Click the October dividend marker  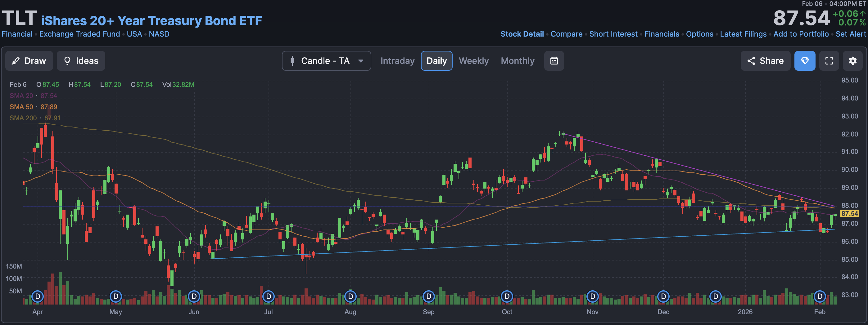(x=507, y=296)
